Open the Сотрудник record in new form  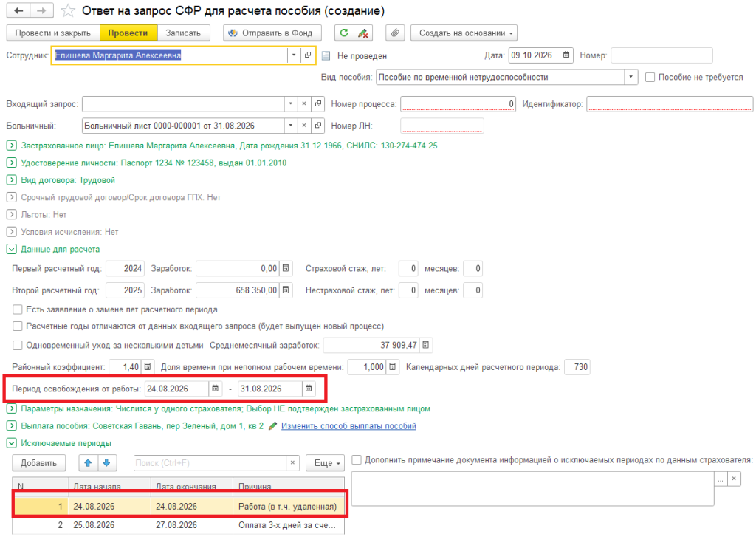click(308, 55)
